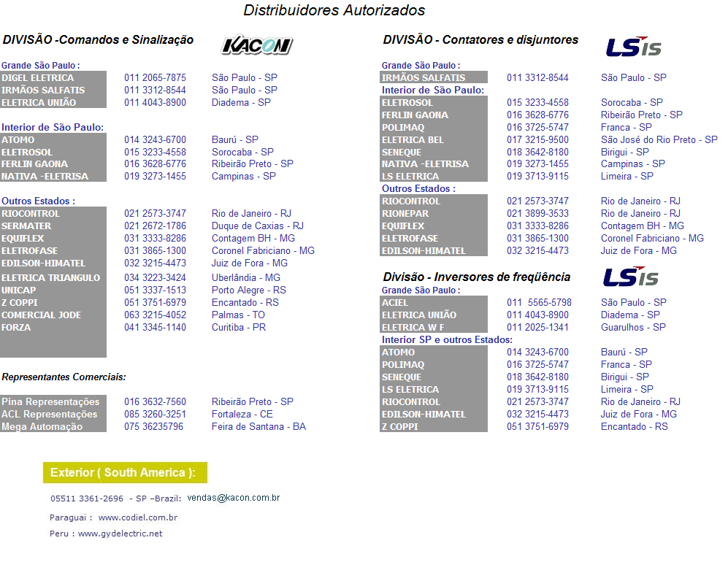This screenshot has width=728, height=562.
Task: Click Interior SP e outros Estados heading
Action: 447,339
